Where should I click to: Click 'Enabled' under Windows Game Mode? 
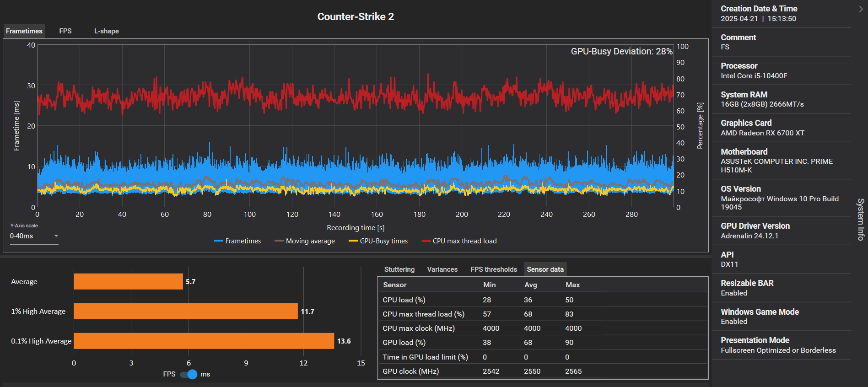pyautogui.click(x=734, y=322)
